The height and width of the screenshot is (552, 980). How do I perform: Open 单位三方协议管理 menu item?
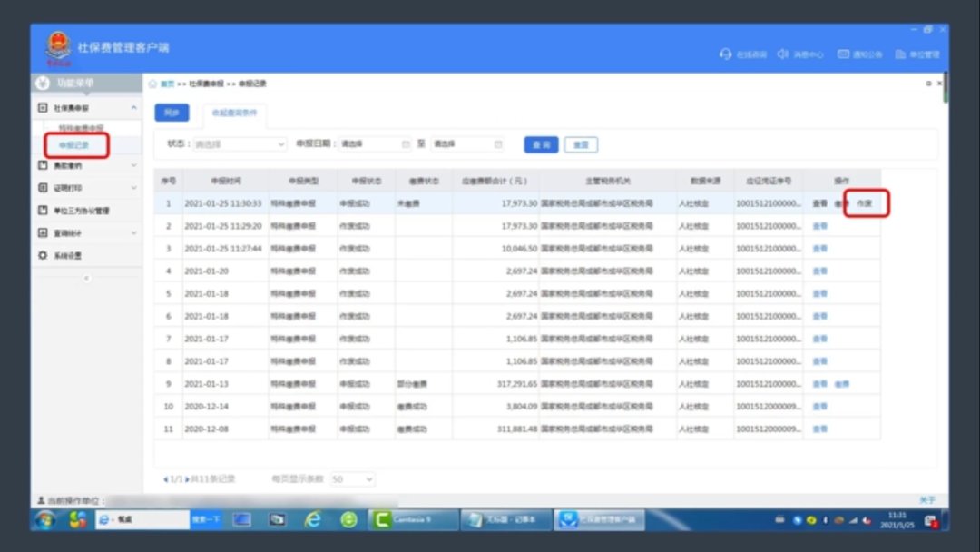pyautogui.click(x=83, y=211)
